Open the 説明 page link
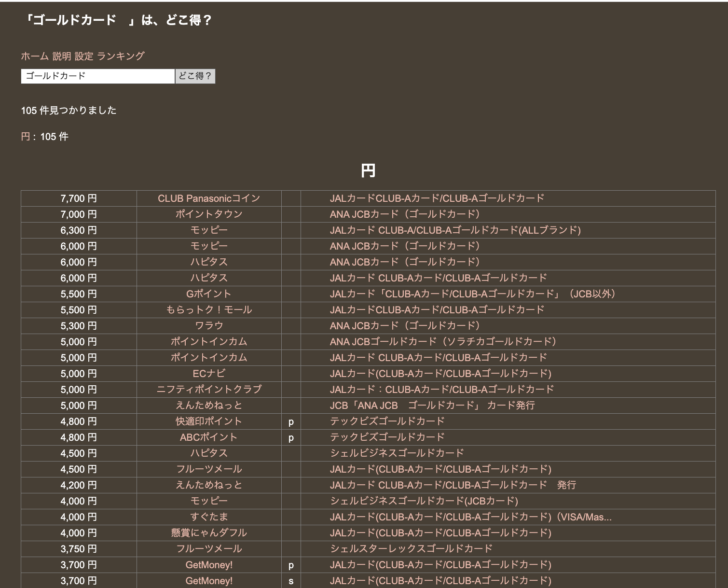The image size is (728, 588). [61, 56]
